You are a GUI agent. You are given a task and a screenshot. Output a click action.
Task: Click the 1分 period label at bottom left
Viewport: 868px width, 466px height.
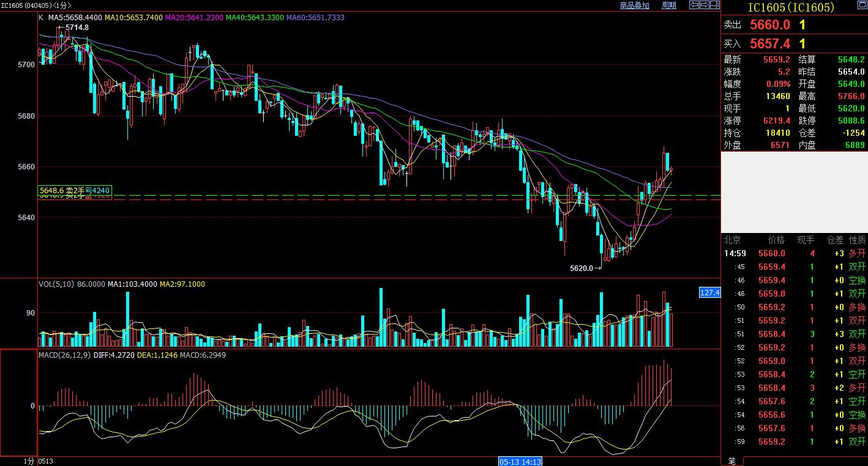[x=29, y=460]
